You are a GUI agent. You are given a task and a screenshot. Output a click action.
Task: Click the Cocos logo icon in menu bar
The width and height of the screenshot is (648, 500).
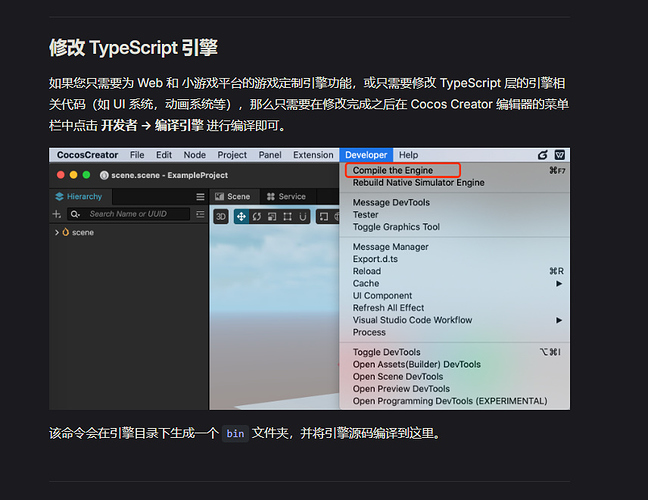point(543,155)
